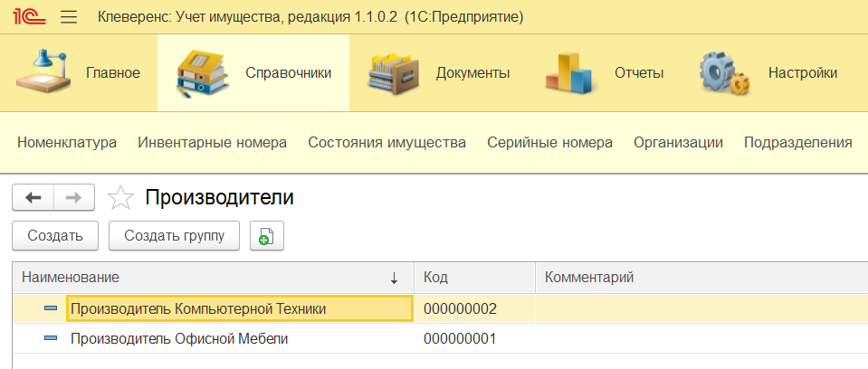This screenshot has height=369, width=868.
Task: Select the Производитель Офисной Мебели row
Action: click(440, 338)
